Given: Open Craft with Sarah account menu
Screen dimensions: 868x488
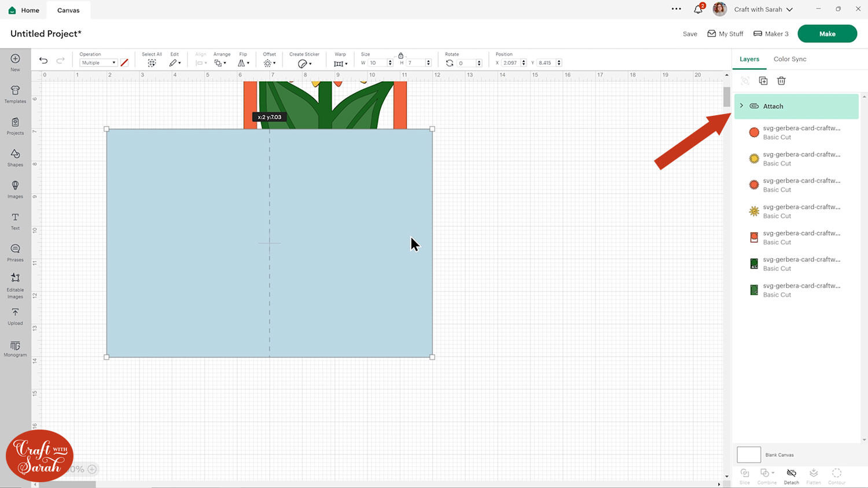Looking at the screenshot, I should tap(763, 9).
